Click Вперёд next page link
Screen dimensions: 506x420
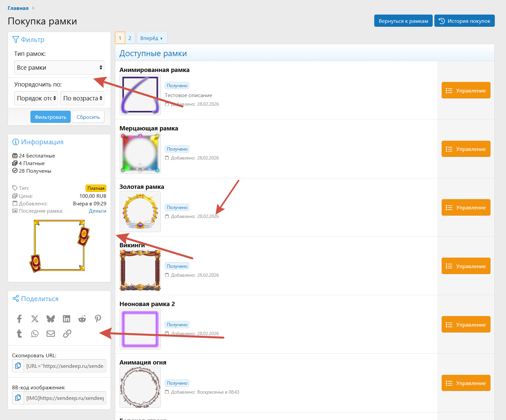pos(152,38)
